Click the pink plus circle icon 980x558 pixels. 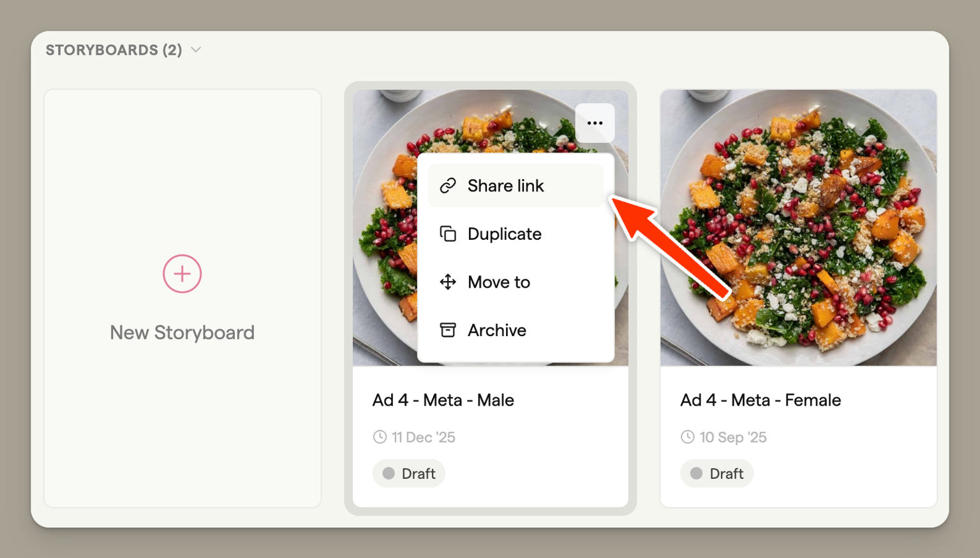[182, 274]
